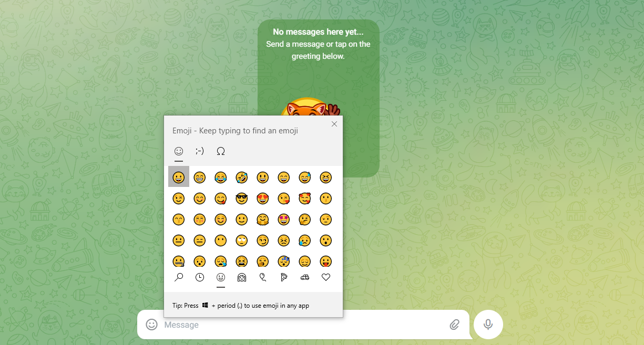Screen dimensions: 644x345
Task: Open the food pizza emoji category
Action: 284,277
